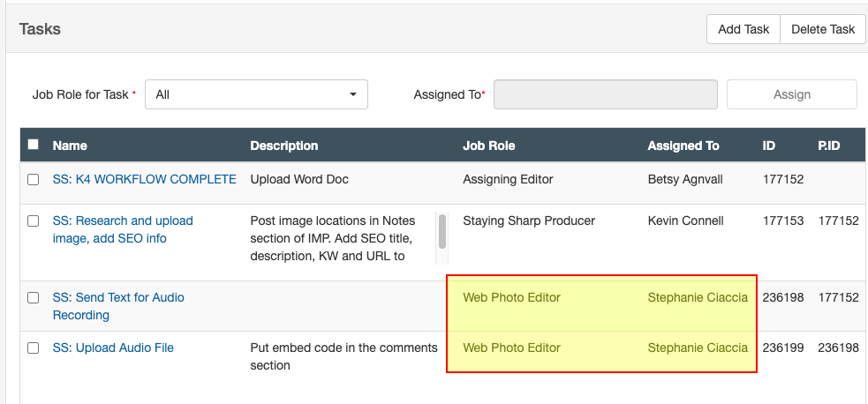This screenshot has height=404, width=868.
Task: Click the Delete Task button
Action: [822, 29]
